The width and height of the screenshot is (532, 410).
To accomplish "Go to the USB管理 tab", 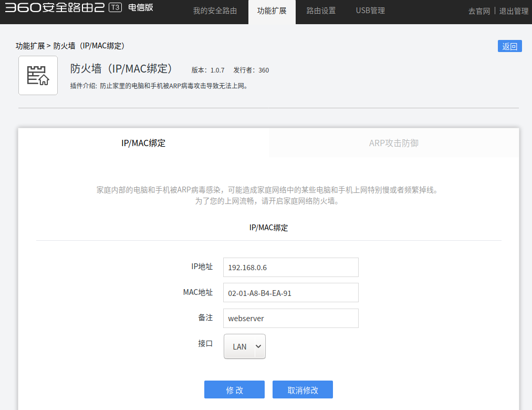I will tap(370, 11).
